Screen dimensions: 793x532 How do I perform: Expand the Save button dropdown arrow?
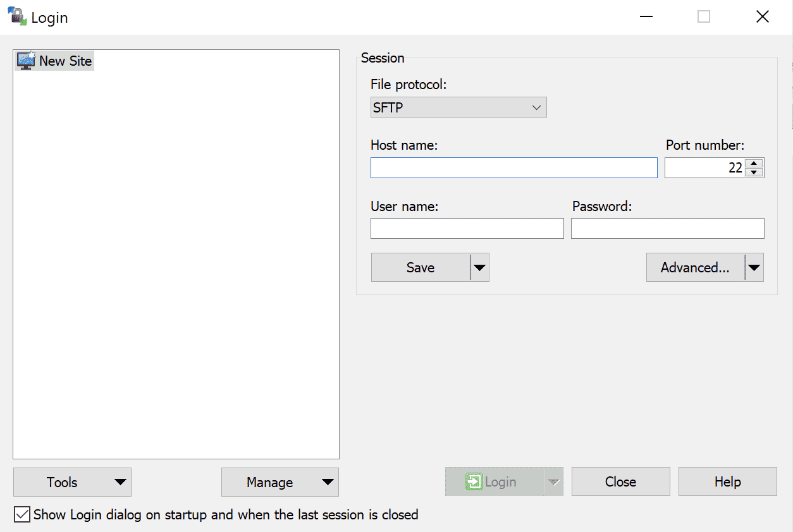click(x=480, y=268)
